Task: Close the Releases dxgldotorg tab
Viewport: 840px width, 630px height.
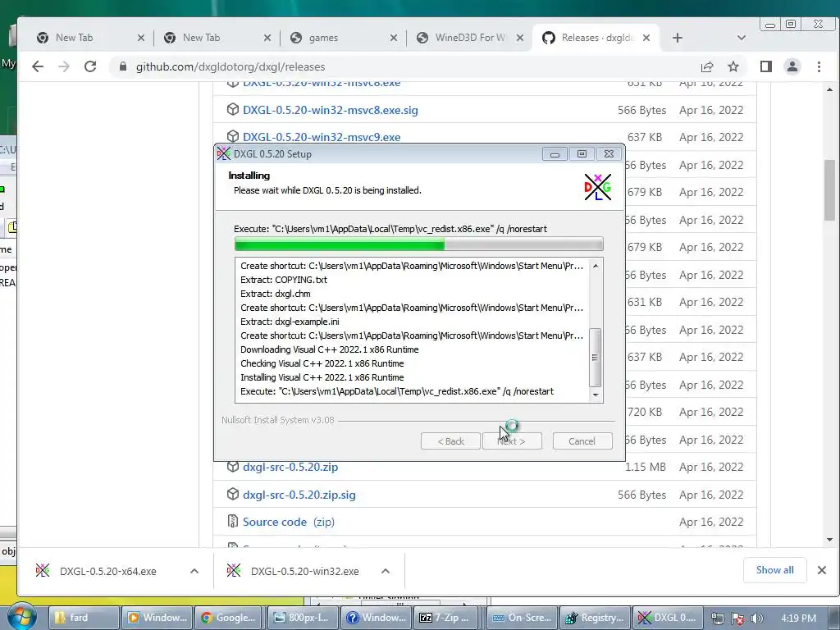Action: pos(646,38)
